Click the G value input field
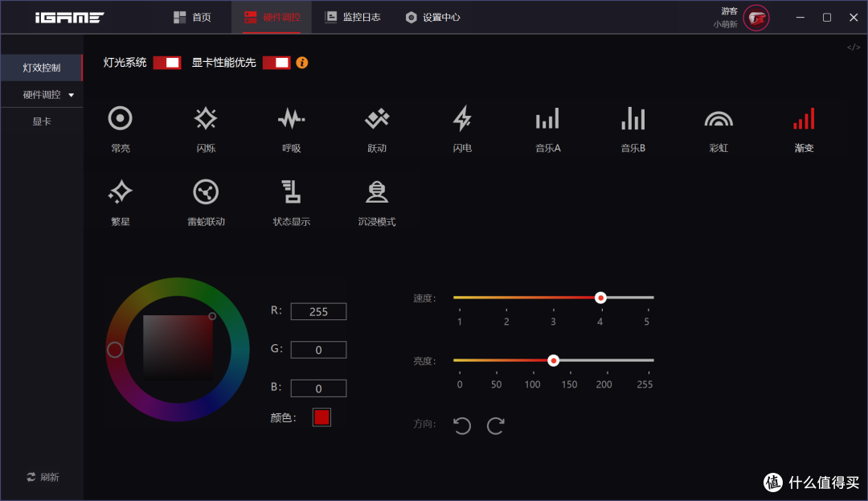 pos(318,349)
